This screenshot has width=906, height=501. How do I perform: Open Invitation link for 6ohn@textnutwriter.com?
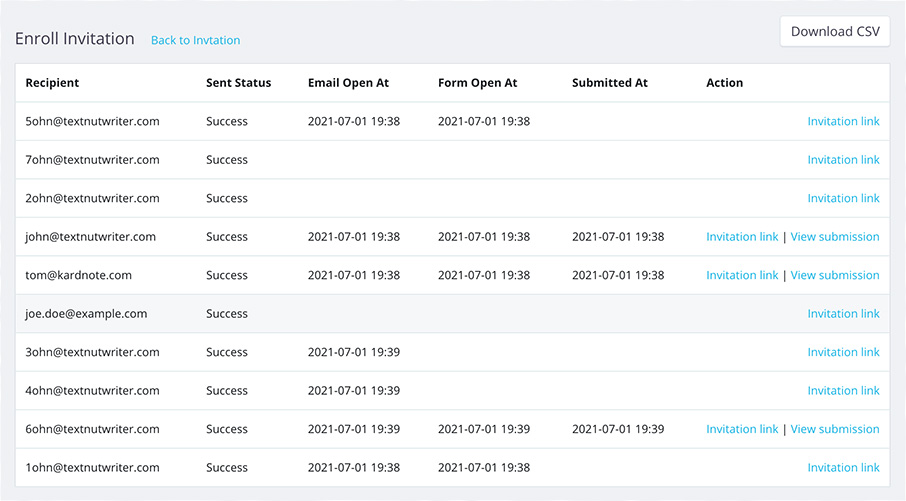(x=742, y=429)
